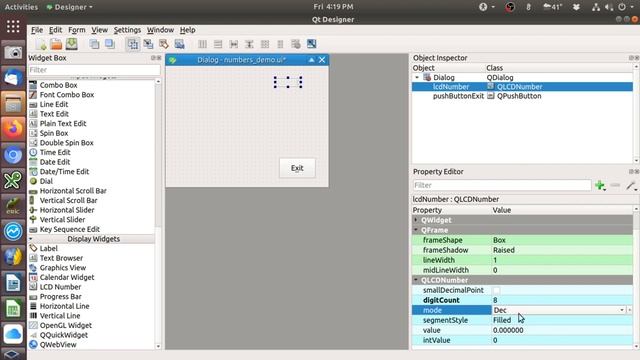
Task: Click the remove property minus icon
Action: [x=615, y=185]
